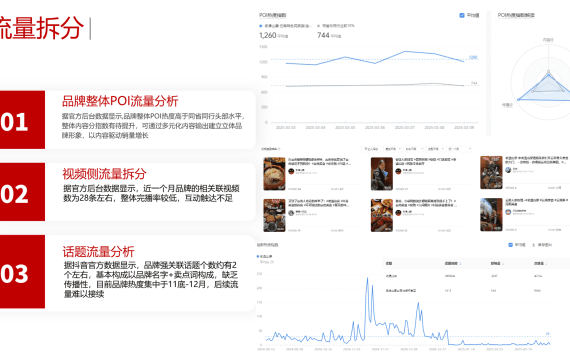This screenshot has height=360, width=570.
Task: Click the 视频侧流量拆分 heading
Action: (104, 174)
